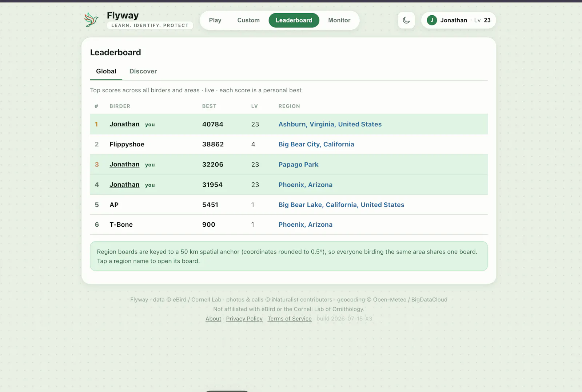Click the Leaderboard page heading
The image size is (582, 392).
point(115,52)
